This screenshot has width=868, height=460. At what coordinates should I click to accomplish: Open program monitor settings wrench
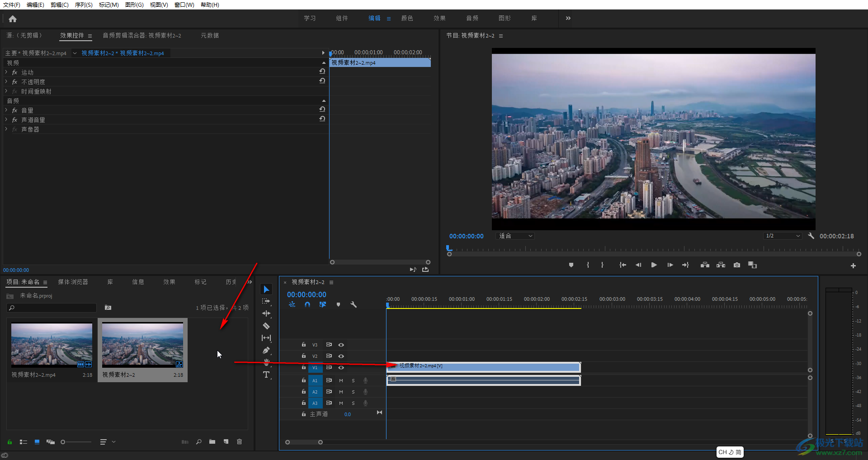point(811,236)
